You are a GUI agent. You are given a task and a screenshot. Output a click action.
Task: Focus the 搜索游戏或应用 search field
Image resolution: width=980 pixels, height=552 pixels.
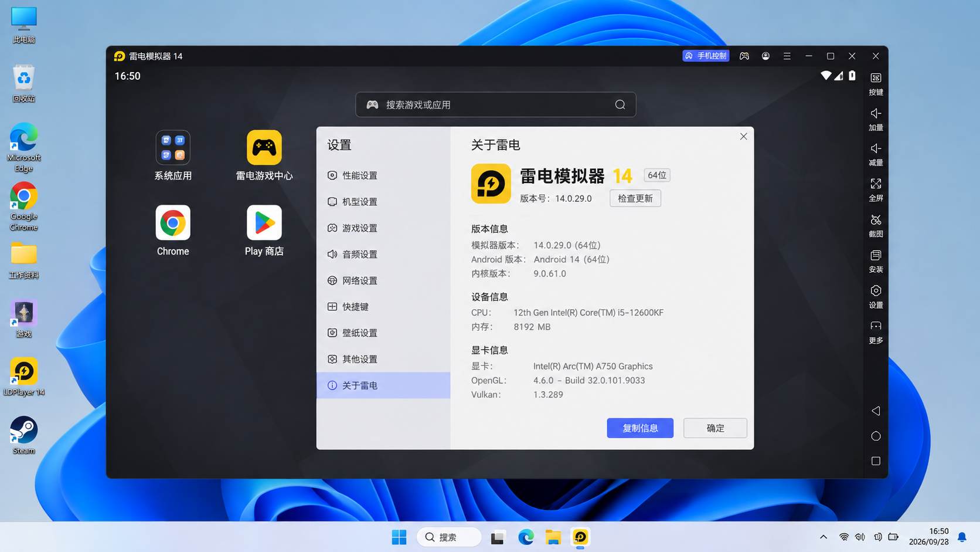[496, 104]
